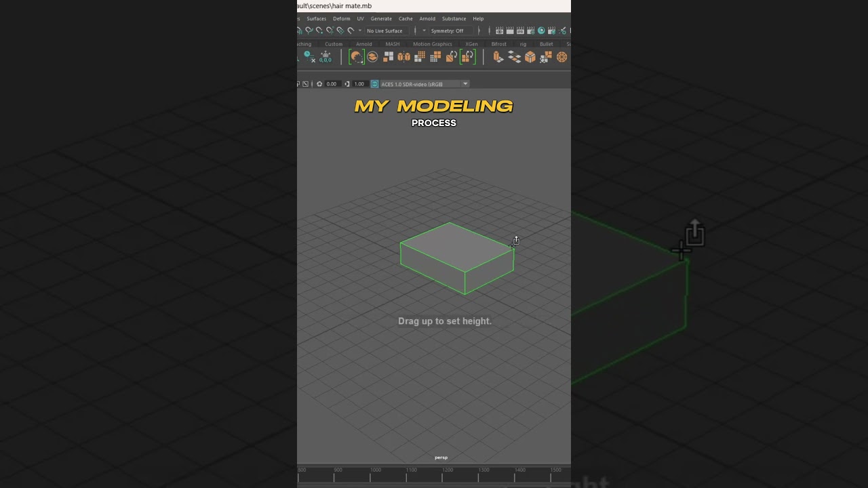Click the Bridge shelf icon
This screenshot has width=868, height=488.
tap(514, 56)
